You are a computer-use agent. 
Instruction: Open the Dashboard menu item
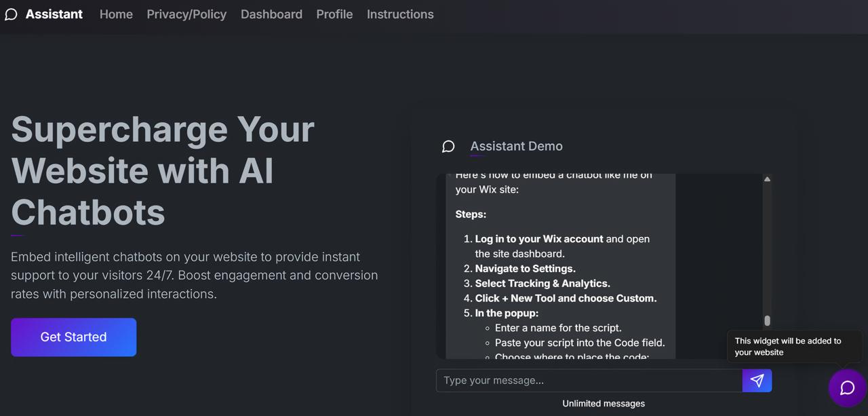[271, 14]
